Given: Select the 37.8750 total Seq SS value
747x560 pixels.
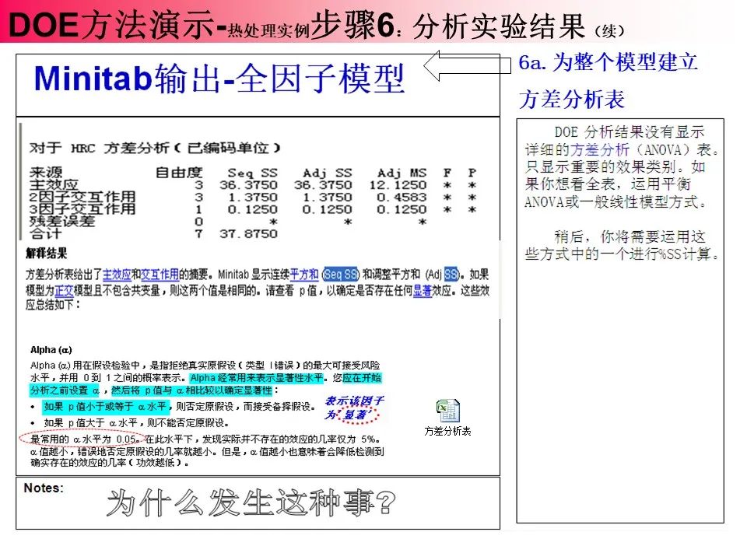Looking at the screenshot, I should [x=248, y=234].
